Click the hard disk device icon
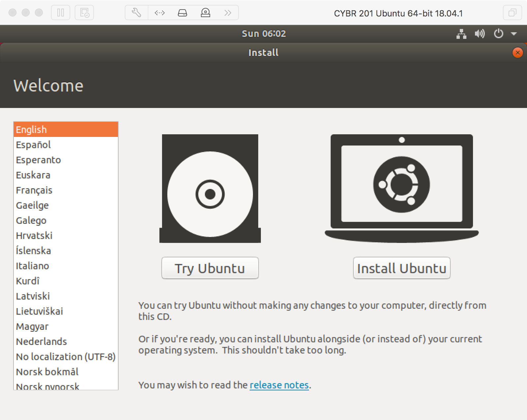 pyautogui.click(x=182, y=13)
